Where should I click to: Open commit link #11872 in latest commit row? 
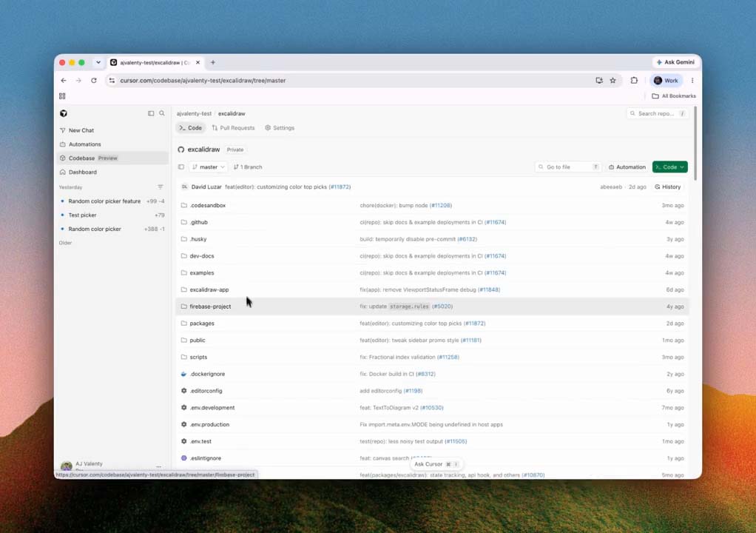(x=340, y=187)
